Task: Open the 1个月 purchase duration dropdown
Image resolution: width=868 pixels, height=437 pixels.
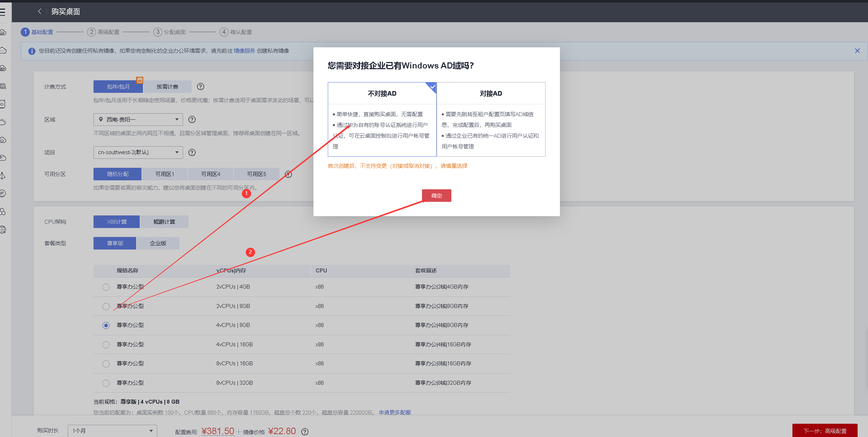Action: [x=112, y=431]
